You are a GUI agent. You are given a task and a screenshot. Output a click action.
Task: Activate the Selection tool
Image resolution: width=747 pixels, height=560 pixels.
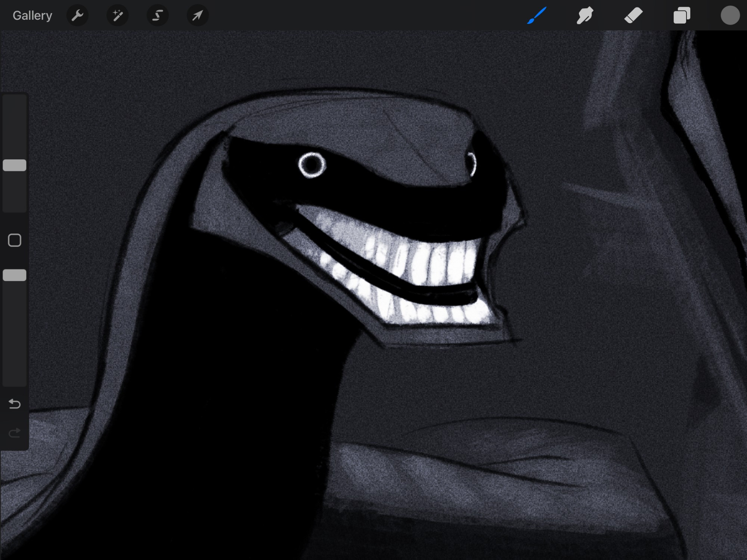click(157, 15)
